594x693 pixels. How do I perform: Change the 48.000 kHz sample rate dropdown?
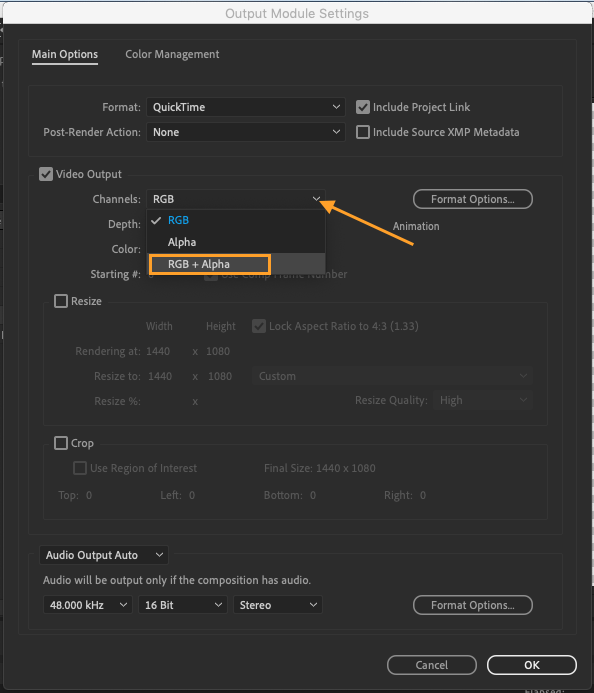coord(88,605)
